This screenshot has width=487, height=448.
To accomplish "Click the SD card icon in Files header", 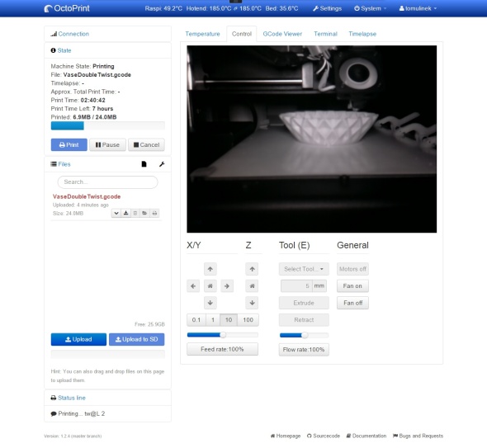I will click(144, 164).
